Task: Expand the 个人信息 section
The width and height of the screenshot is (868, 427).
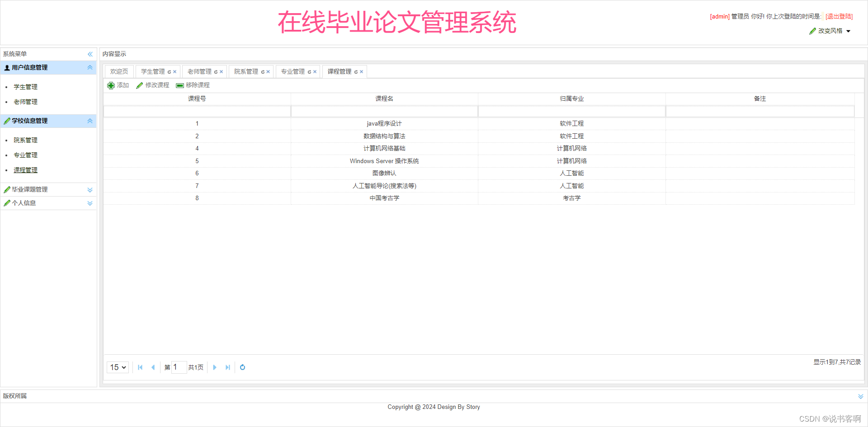Action: (x=90, y=203)
